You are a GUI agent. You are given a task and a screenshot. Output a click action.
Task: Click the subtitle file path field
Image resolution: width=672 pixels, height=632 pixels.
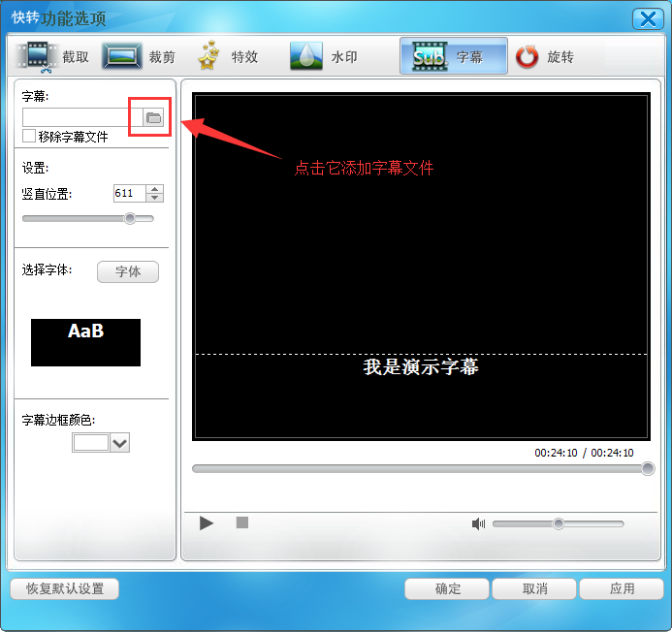82,117
